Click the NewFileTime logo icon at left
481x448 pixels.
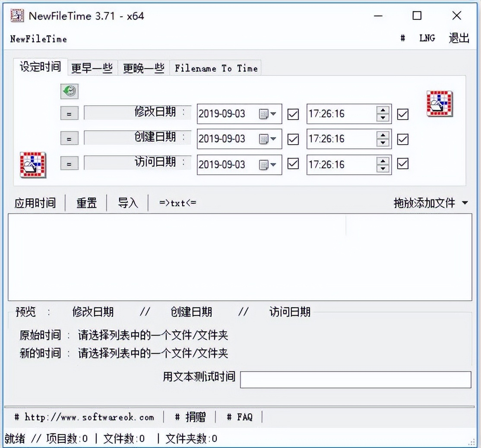[33, 165]
